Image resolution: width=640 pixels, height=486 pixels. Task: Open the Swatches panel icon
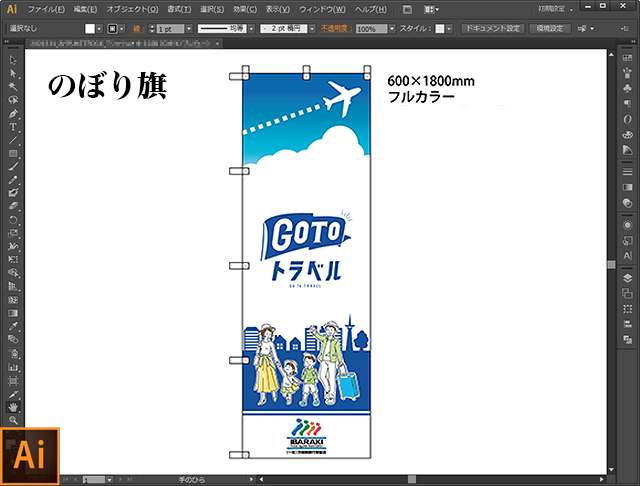(627, 58)
